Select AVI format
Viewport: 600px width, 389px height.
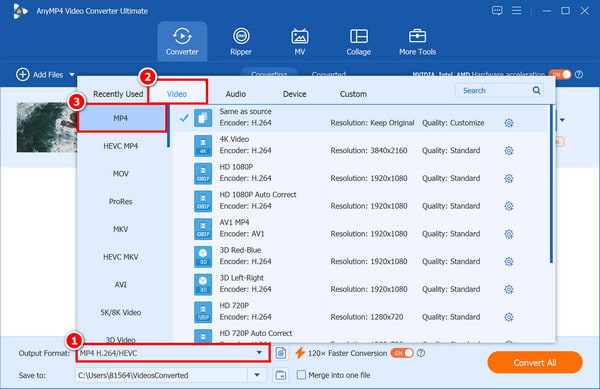(121, 285)
